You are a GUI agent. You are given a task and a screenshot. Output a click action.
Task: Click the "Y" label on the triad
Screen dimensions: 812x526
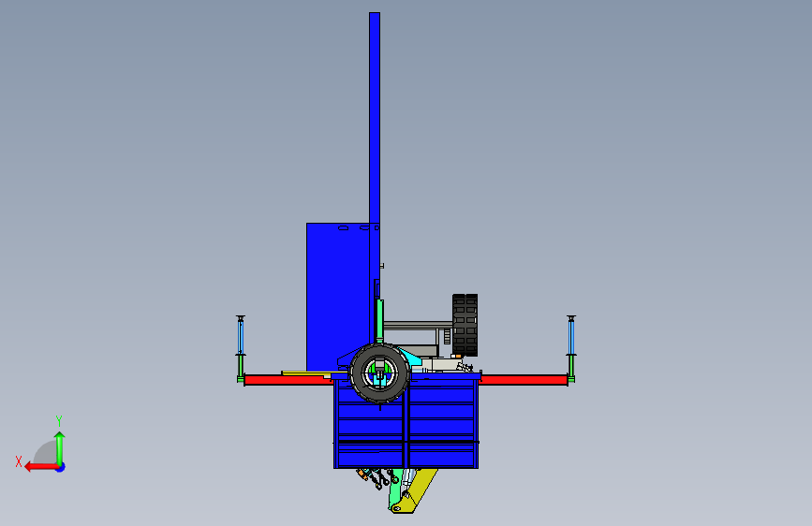click(59, 421)
